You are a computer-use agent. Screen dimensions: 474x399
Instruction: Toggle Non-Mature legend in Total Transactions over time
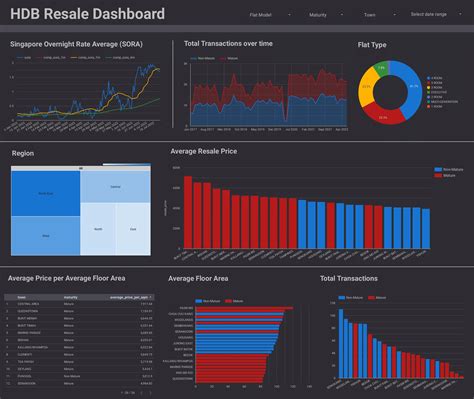(203, 58)
